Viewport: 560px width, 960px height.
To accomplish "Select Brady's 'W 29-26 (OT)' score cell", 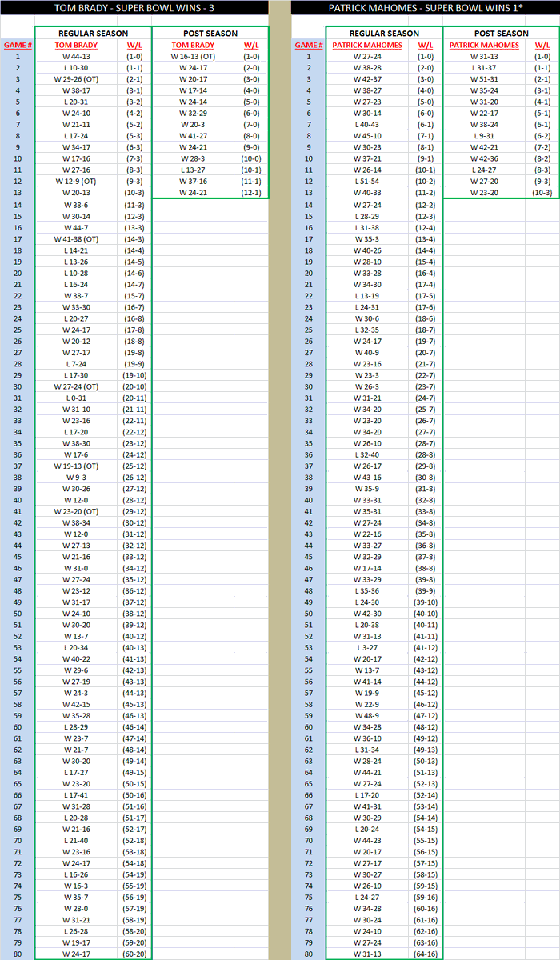I will [76, 79].
